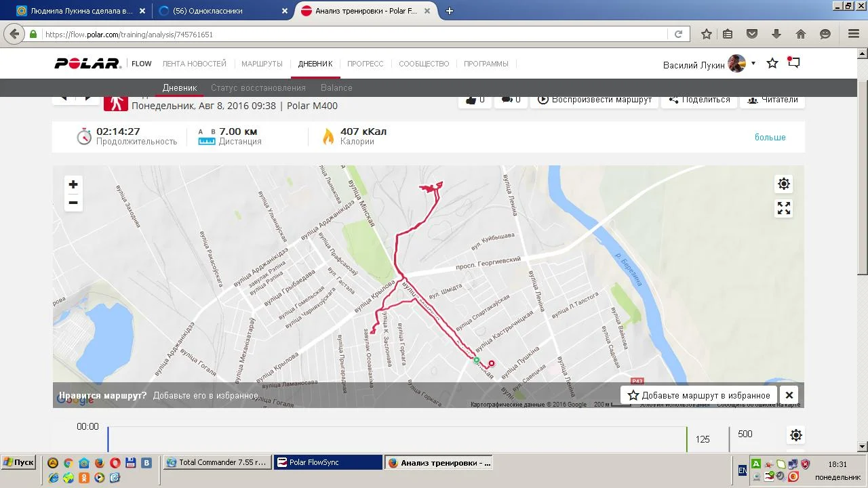
Task: Click the star favorites icon in Polar header
Action: click(772, 64)
